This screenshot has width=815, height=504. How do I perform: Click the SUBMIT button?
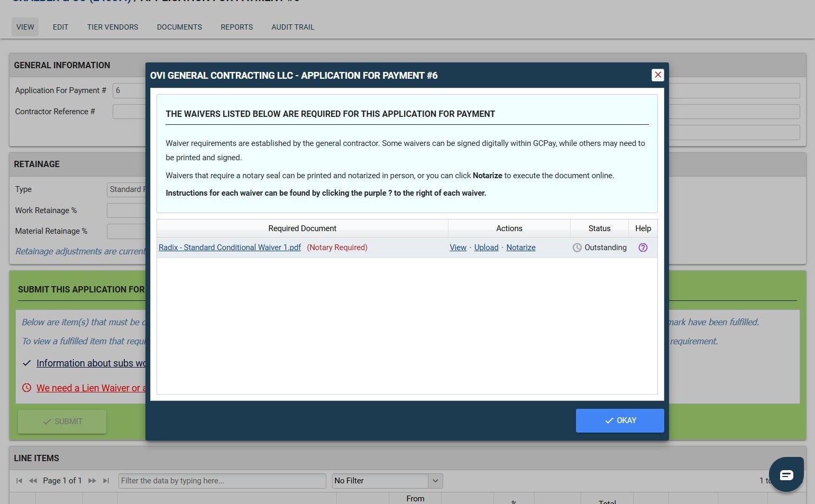point(62,421)
